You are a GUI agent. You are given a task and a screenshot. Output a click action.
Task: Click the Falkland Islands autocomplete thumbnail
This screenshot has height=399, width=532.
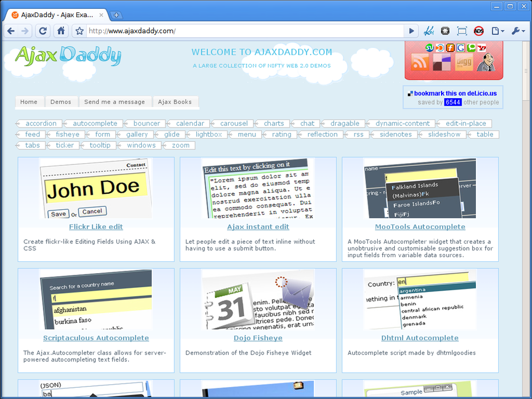click(x=420, y=189)
